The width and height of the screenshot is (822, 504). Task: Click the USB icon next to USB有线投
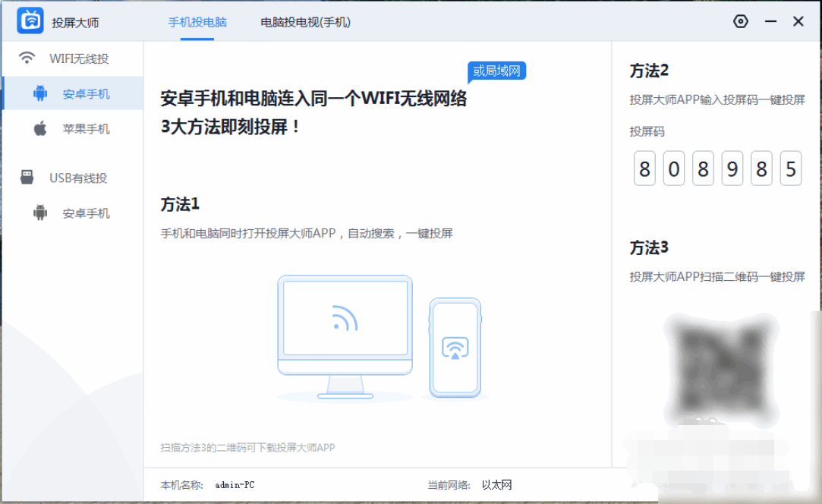pyautogui.click(x=27, y=178)
